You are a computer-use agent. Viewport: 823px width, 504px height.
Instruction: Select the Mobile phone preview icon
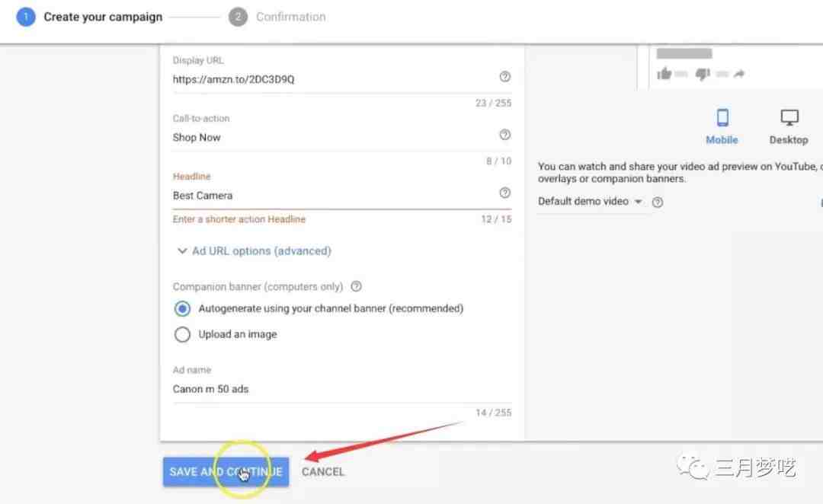pos(722,119)
